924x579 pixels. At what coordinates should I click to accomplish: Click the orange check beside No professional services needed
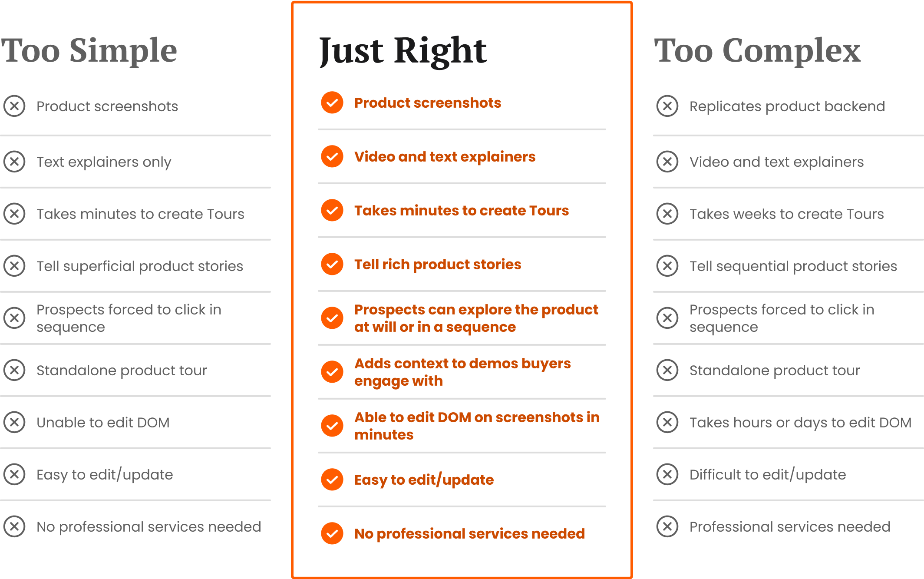[332, 533]
